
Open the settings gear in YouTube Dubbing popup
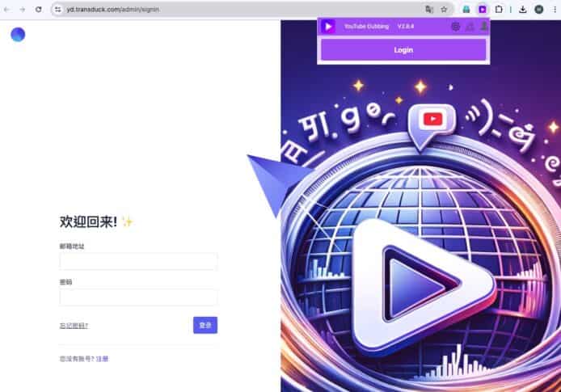(455, 27)
